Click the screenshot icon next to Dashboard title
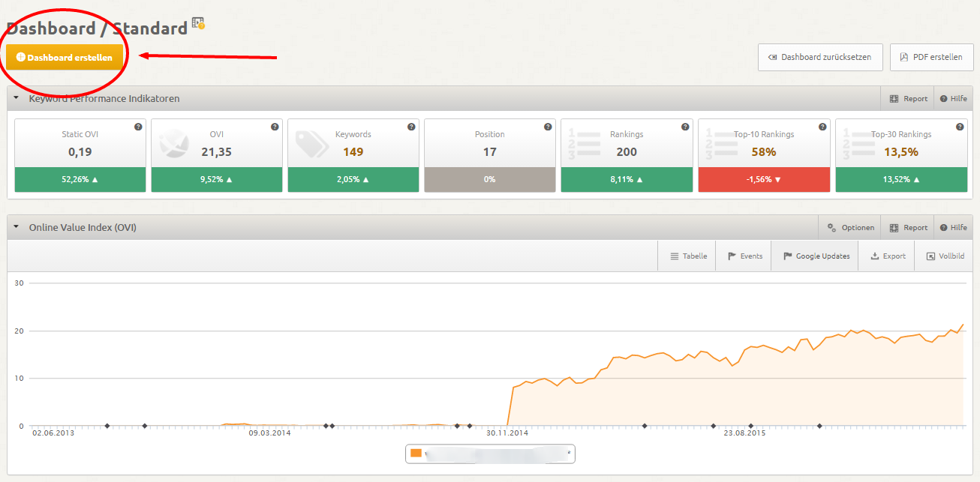Screen dimensions: 980x482 (197, 25)
